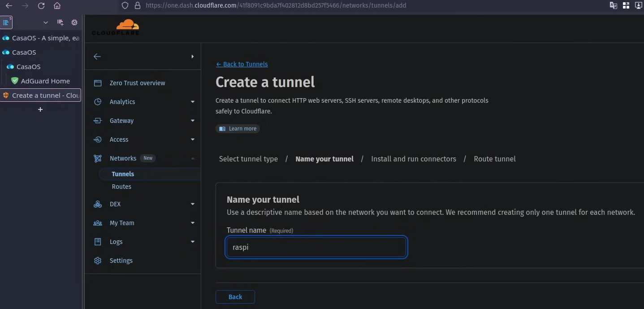Click the My Team people icon
Screen dimensions: 644x309
97,223
